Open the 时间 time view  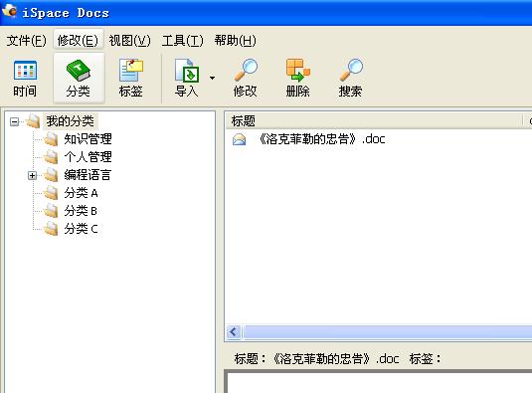[25, 78]
